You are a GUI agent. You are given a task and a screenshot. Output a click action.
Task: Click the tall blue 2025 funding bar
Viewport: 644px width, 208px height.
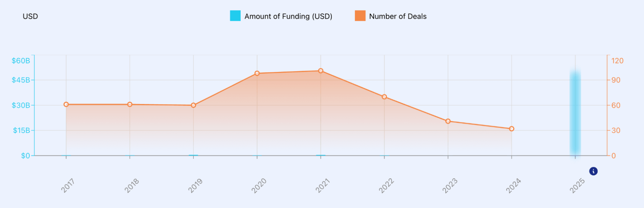575,113
